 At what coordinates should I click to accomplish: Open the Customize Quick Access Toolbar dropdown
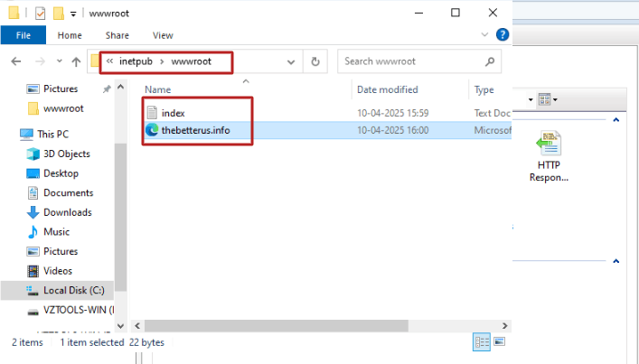73,14
